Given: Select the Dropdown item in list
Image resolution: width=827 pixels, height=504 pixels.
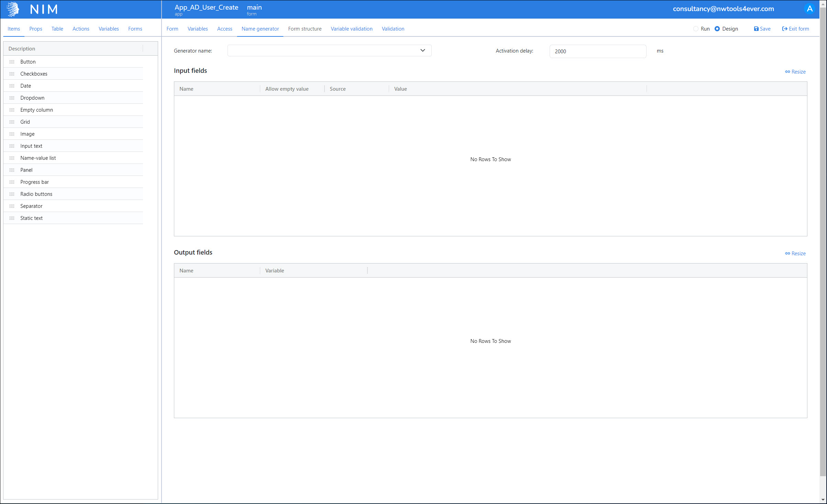Looking at the screenshot, I should (32, 98).
